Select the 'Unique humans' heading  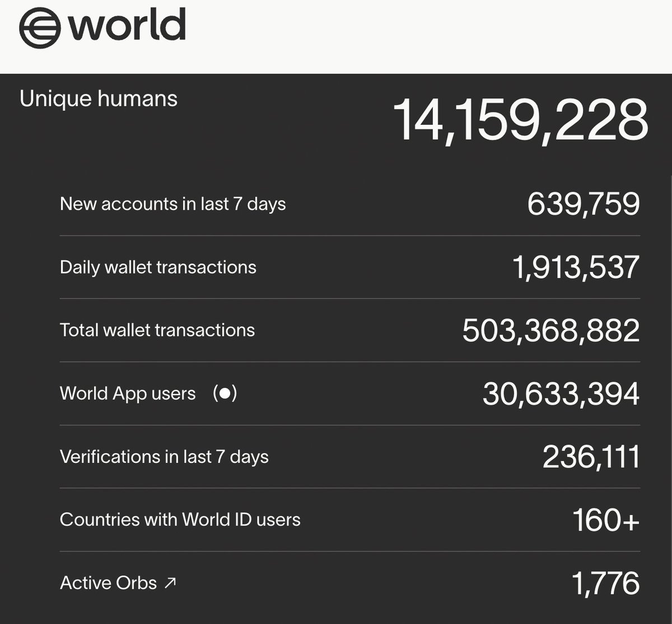click(x=99, y=99)
